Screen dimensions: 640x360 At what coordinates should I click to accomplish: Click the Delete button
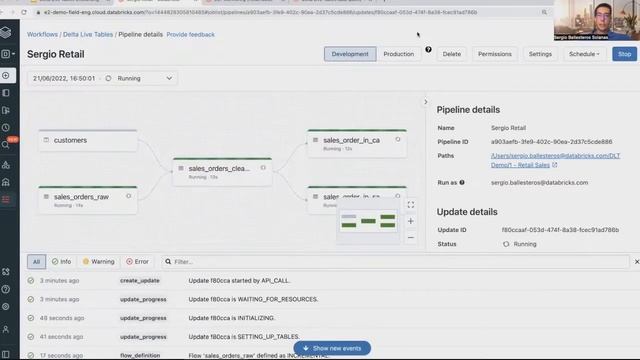tap(452, 54)
